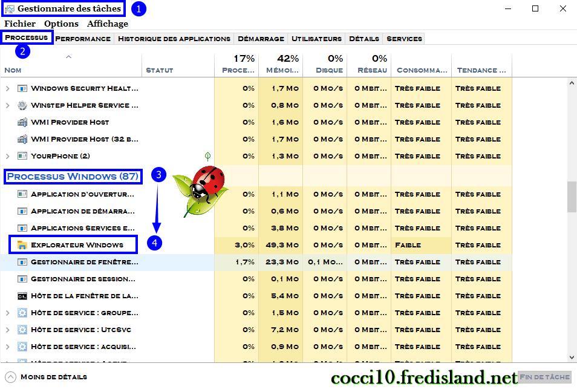Open the Fichier menu

(20, 24)
